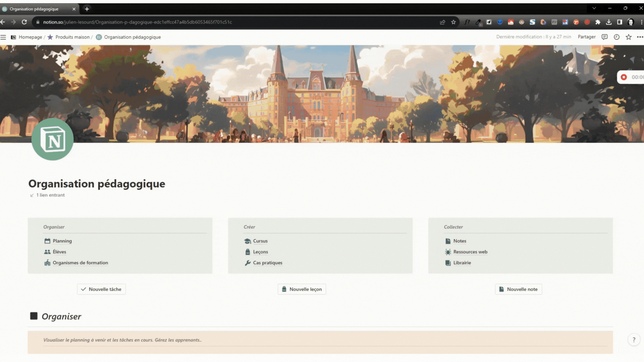Open the Ressources web page link
The height and width of the screenshot is (362, 644).
[470, 252]
